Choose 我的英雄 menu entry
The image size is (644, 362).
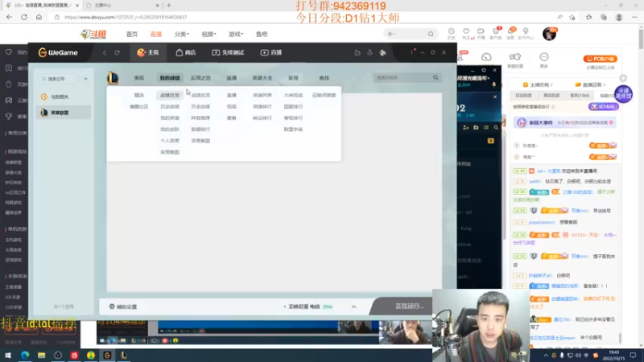point(170,117)
